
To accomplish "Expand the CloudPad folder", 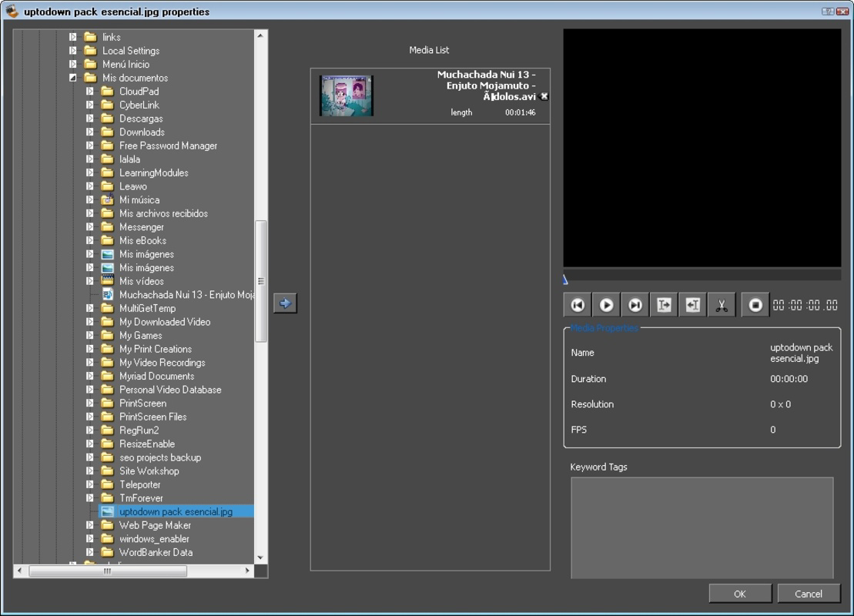I will [x=90, y=92].
